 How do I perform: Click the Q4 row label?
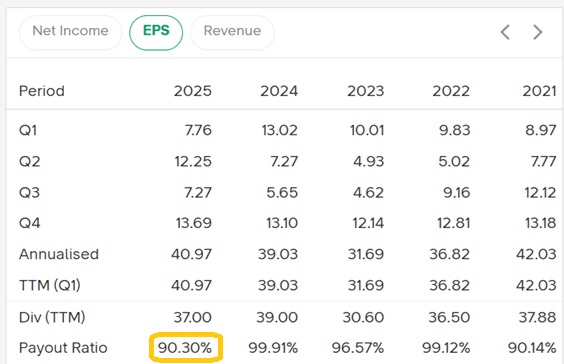pyautogui.click(x=29, y=223)
